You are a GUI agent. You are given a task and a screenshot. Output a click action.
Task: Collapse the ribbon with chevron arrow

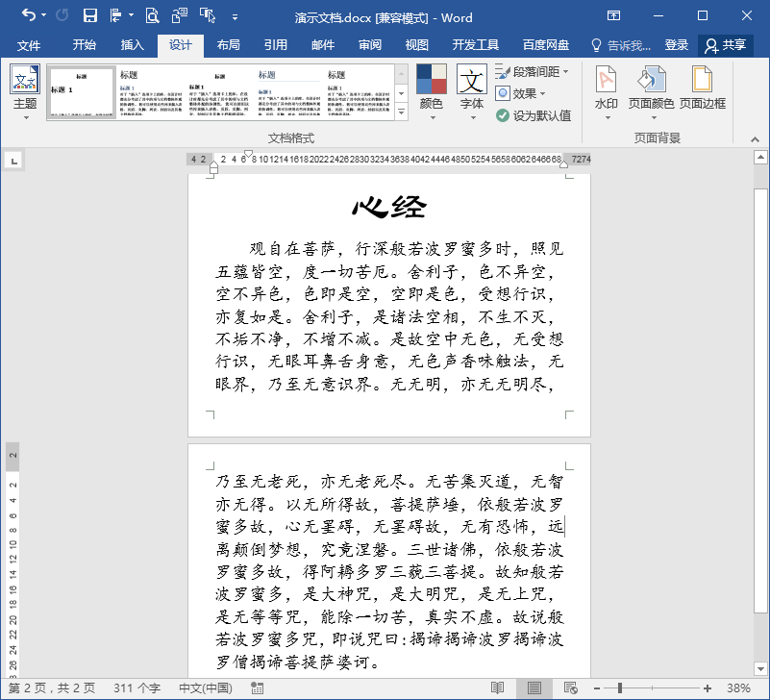tap(755, 140)
